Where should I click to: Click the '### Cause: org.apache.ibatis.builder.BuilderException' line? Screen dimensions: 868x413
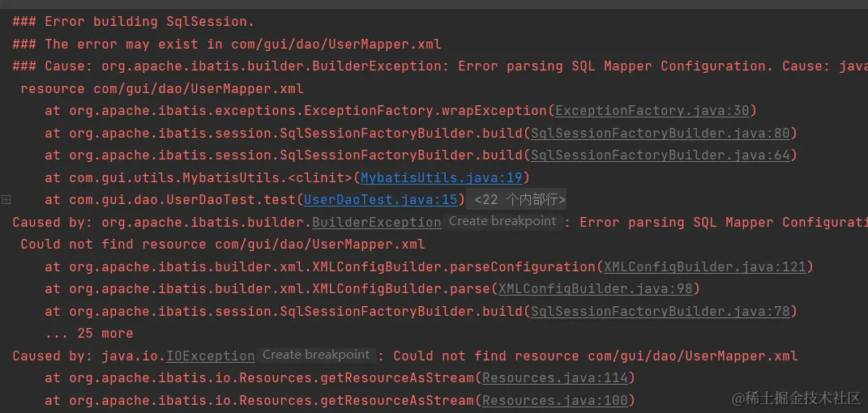[440, 66]
